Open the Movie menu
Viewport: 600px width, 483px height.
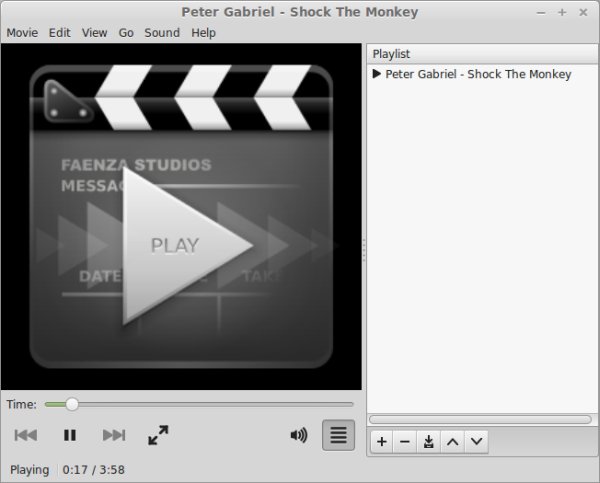point(22,33)
